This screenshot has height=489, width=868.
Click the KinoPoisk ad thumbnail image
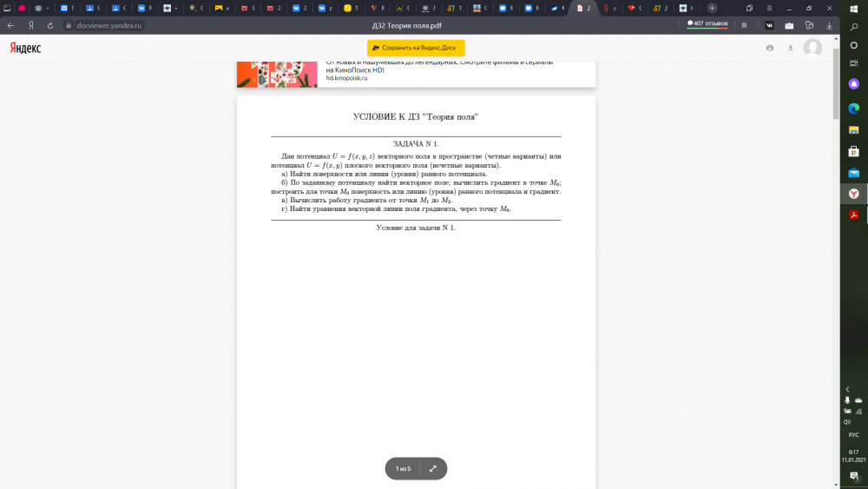click(278, 74)
